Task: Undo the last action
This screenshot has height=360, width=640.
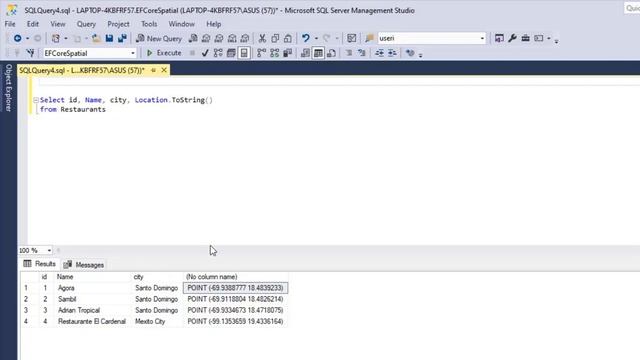Action: 305,38
